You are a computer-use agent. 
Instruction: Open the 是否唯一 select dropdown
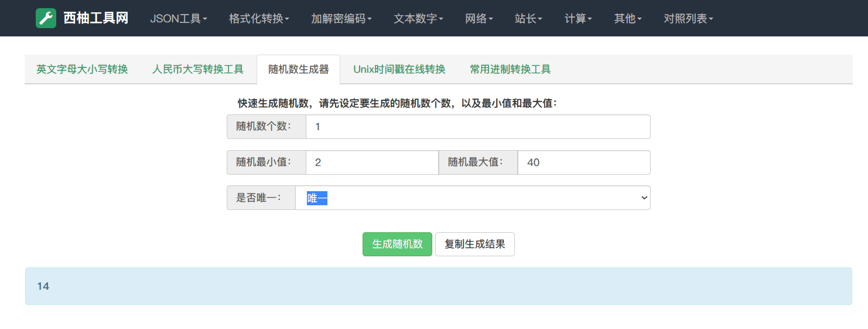(x=472, y=198)
